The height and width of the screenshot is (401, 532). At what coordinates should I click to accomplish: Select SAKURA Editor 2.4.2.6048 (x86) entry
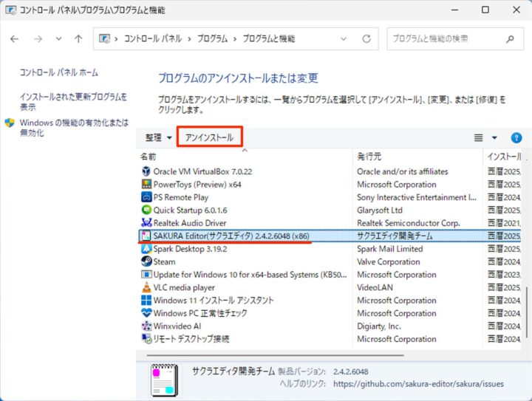click(x=231, y=236)
